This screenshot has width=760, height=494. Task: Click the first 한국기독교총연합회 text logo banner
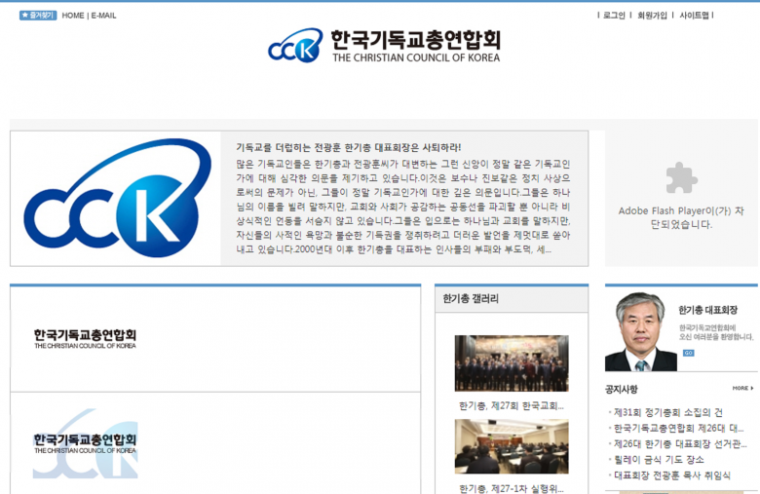(x=85, y=339)
